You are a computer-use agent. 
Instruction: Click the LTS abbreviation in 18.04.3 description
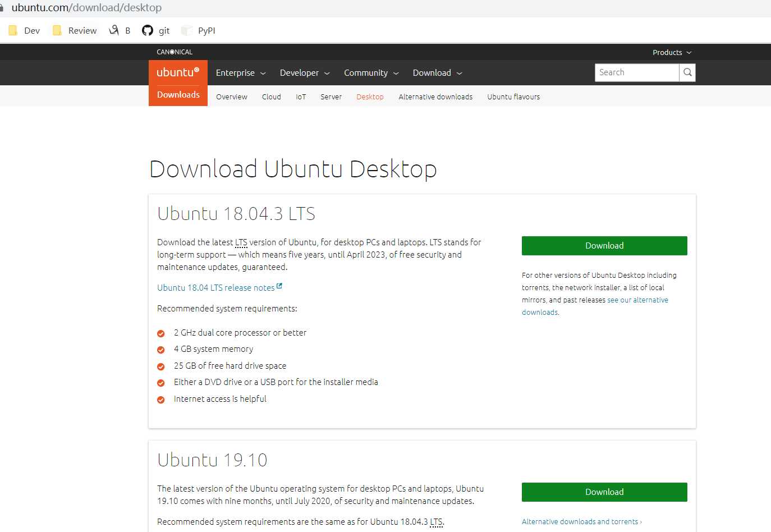click(x=241, y=242)
